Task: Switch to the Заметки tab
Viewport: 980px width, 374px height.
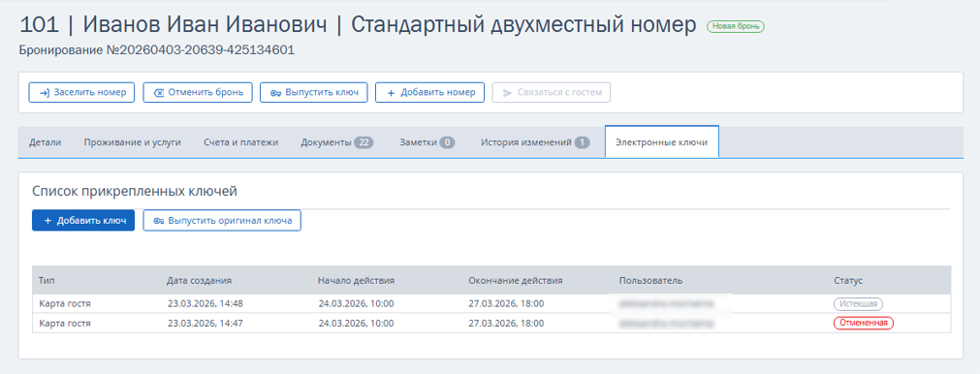Action: point(427,142)
